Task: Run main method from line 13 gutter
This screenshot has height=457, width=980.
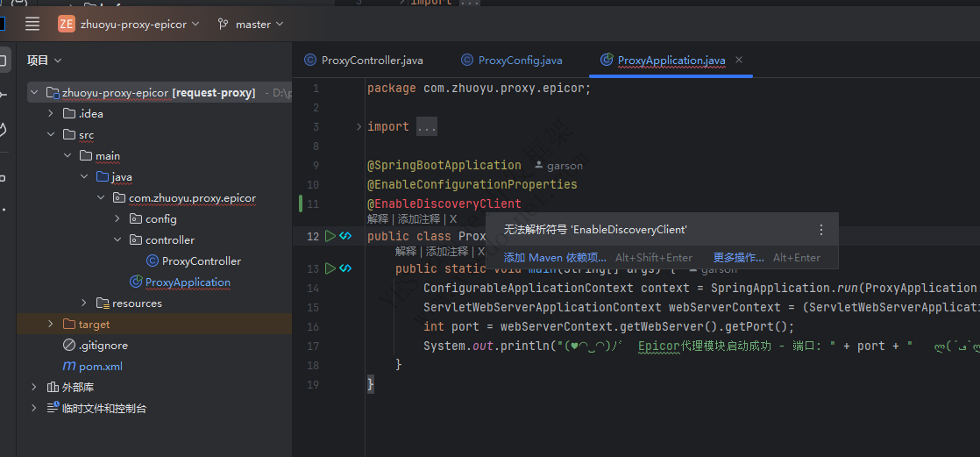Action: pos(330,268)
